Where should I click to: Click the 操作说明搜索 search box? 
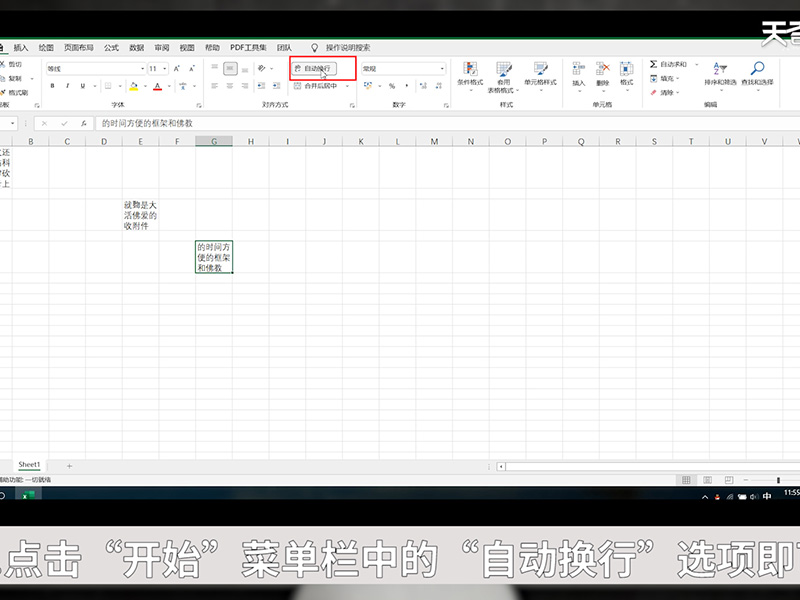[348, 48]
